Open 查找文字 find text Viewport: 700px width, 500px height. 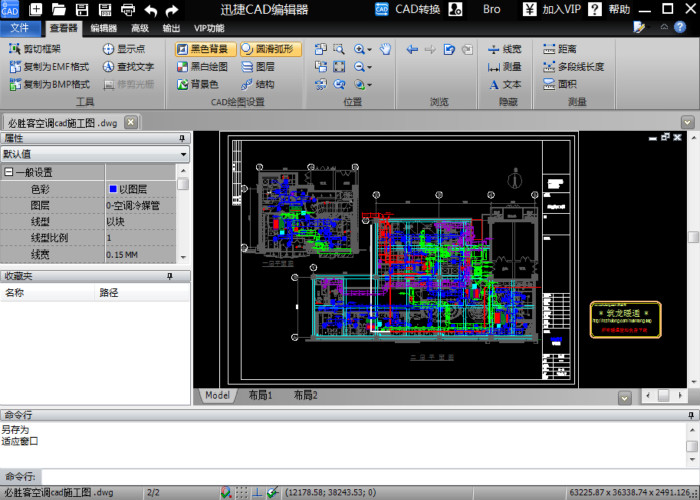tap(129, 67)
